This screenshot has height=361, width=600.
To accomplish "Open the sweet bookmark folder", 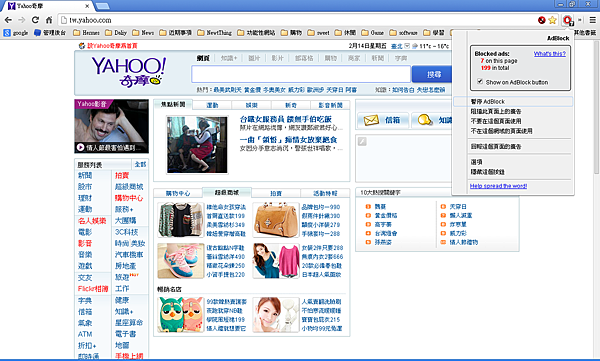I will pos(318,33).
